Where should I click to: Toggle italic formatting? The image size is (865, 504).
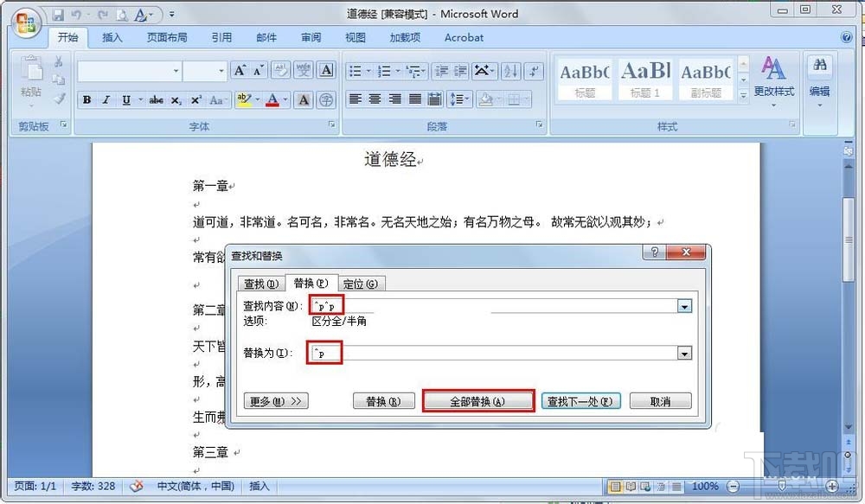point(106,99)
